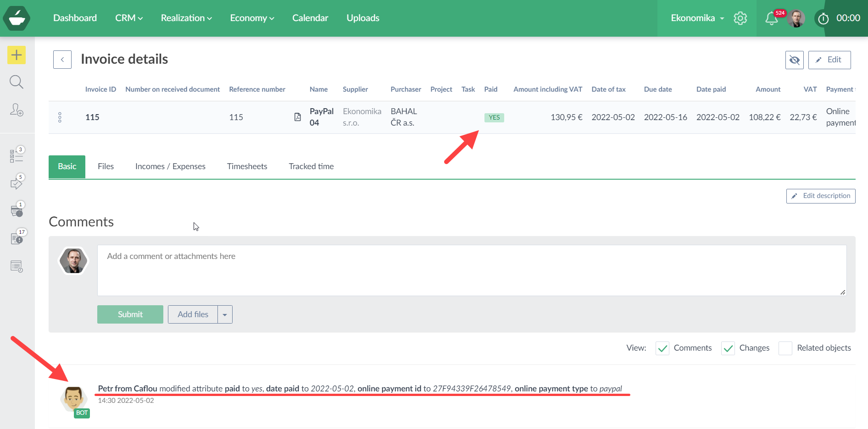868x429 pixels.
Task: Open the settings gear icon
Action: tap(740, 18)
